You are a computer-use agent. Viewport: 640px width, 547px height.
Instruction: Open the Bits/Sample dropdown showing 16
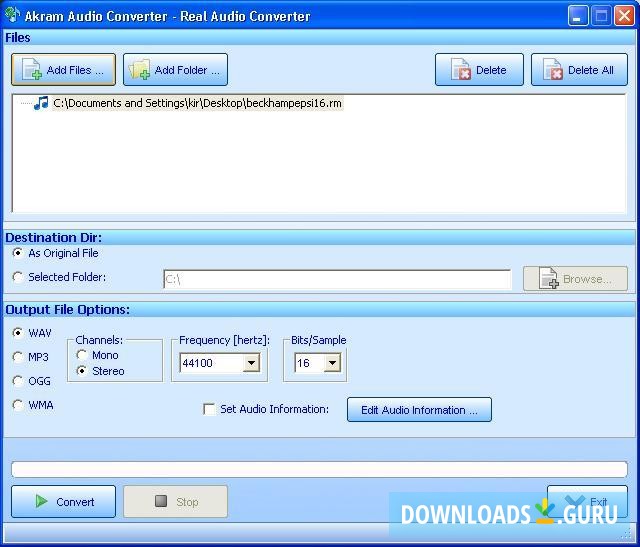(x=332, y=363)
